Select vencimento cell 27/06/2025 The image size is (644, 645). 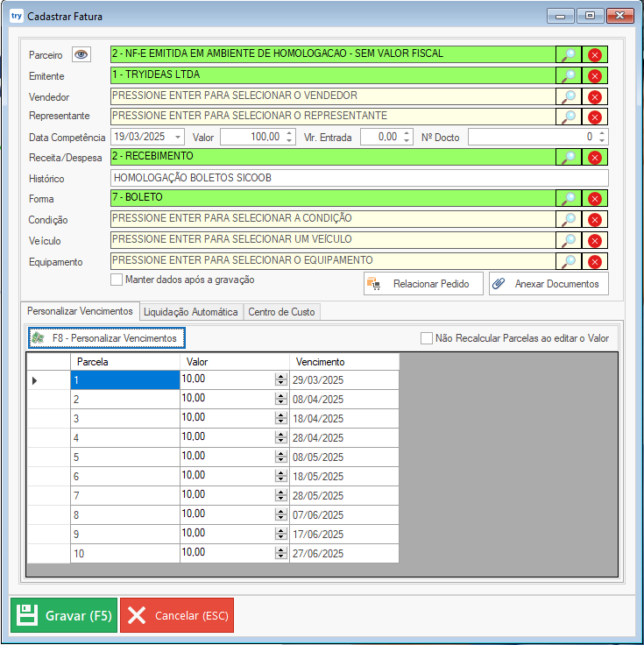[x=344, y=554]
